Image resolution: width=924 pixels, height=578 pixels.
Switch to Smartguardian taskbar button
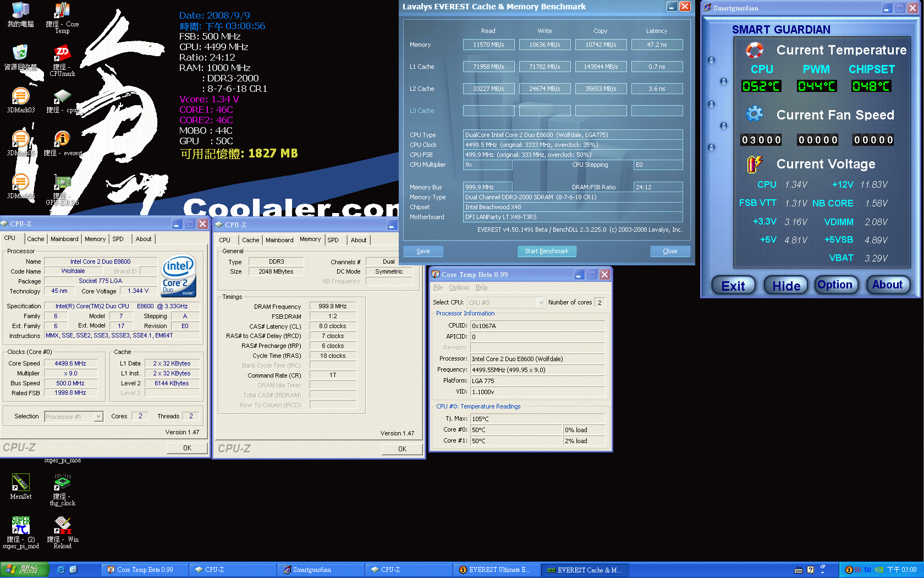(x=321, y=570)
